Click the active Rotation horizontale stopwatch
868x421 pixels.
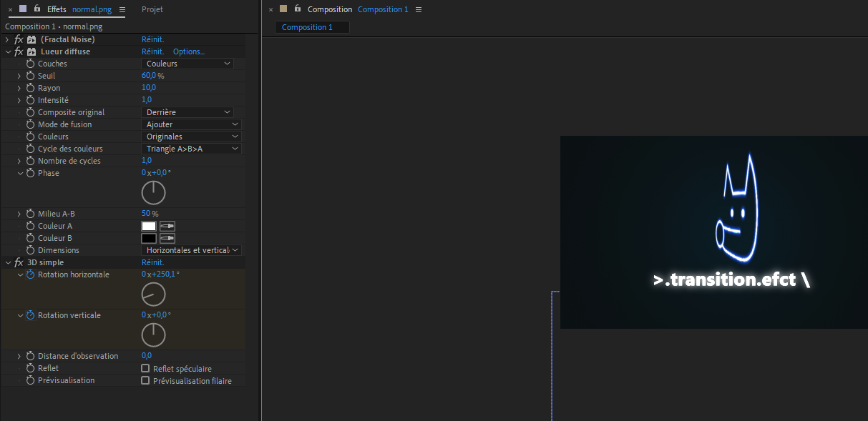point(30,274)
